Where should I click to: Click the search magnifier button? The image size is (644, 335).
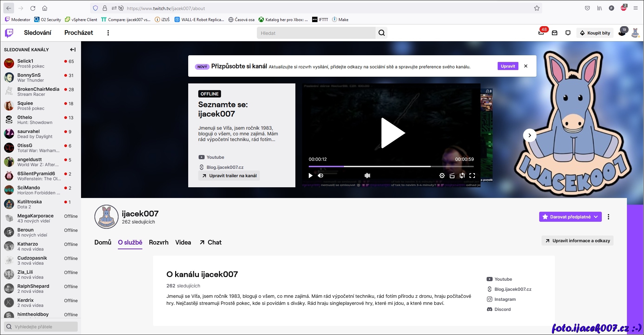pyautogui.click(x=381, y=33)
